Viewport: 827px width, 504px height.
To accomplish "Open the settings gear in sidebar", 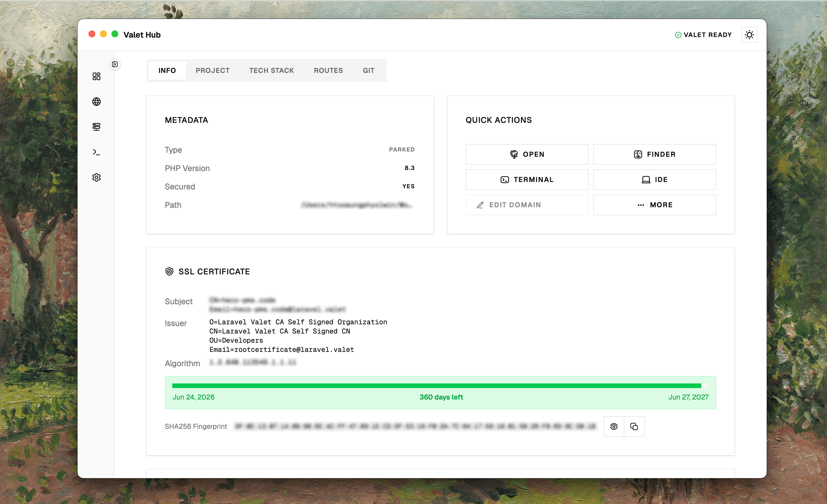I will pyautogui.click(x=96, y=177).
